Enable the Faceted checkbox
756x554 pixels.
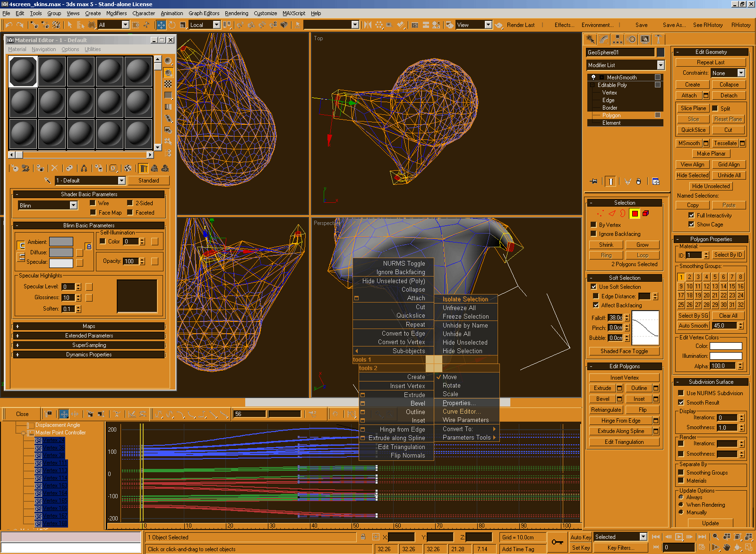130,212
